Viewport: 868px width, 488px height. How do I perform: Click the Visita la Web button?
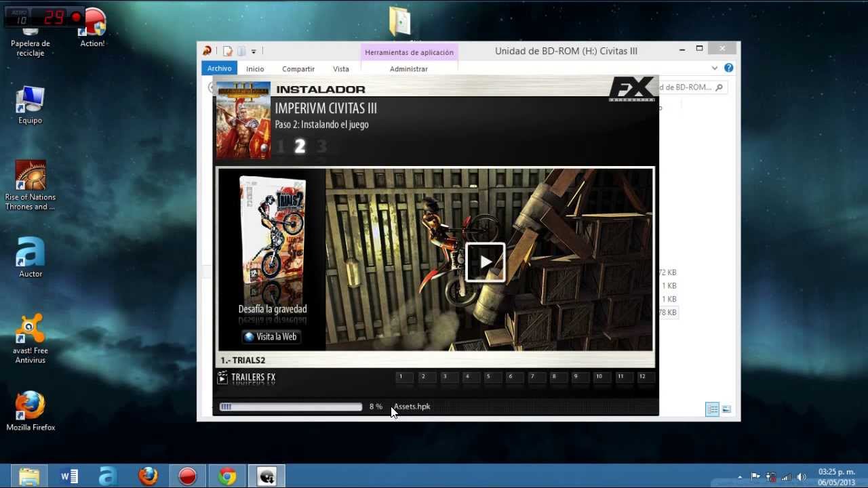271,337
